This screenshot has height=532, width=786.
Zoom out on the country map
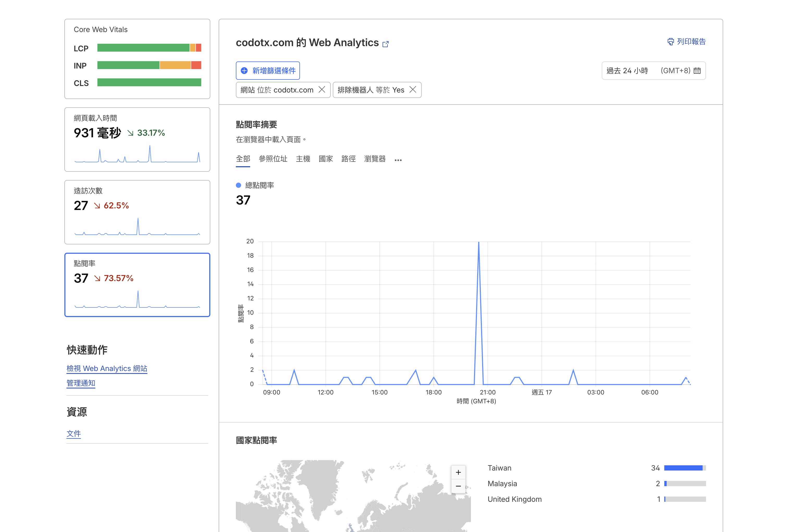click(x=458, y=486)
